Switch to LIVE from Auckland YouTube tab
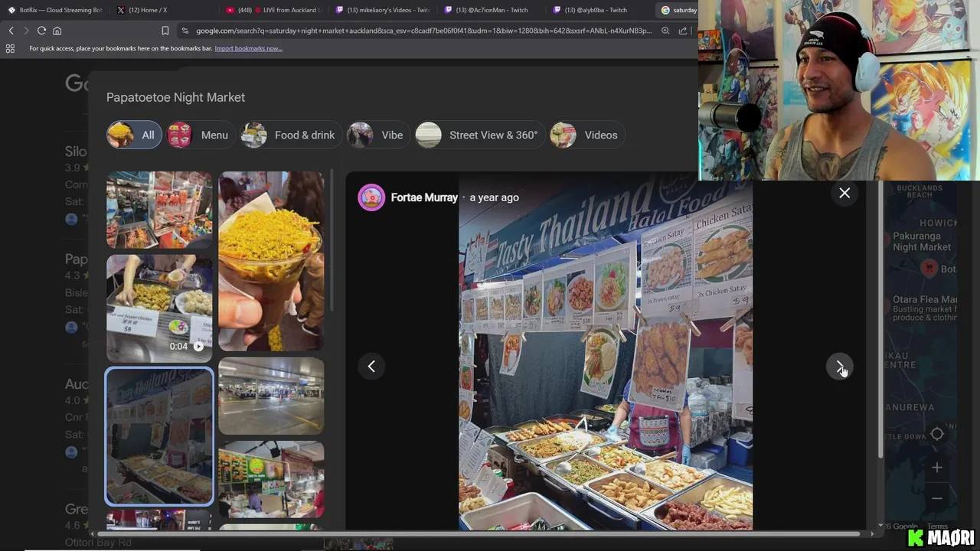Image resolution: width=980 pixels, height=551 pixels. pos(275,10)
